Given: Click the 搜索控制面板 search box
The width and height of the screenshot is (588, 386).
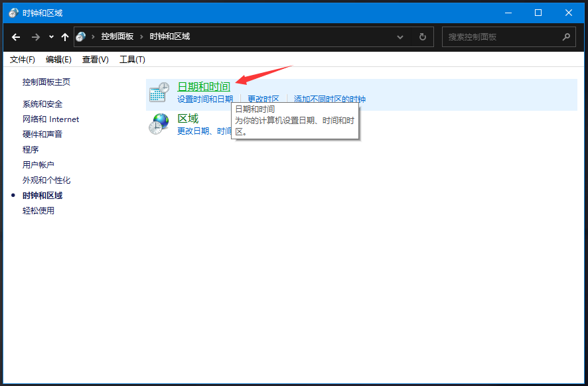Looking at the screenshot, I should 504,36.
